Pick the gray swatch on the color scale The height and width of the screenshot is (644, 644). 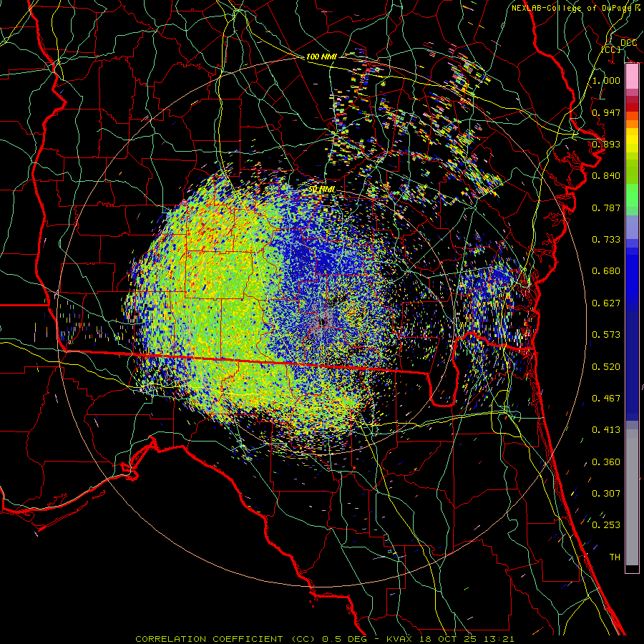tap(632, 497)
